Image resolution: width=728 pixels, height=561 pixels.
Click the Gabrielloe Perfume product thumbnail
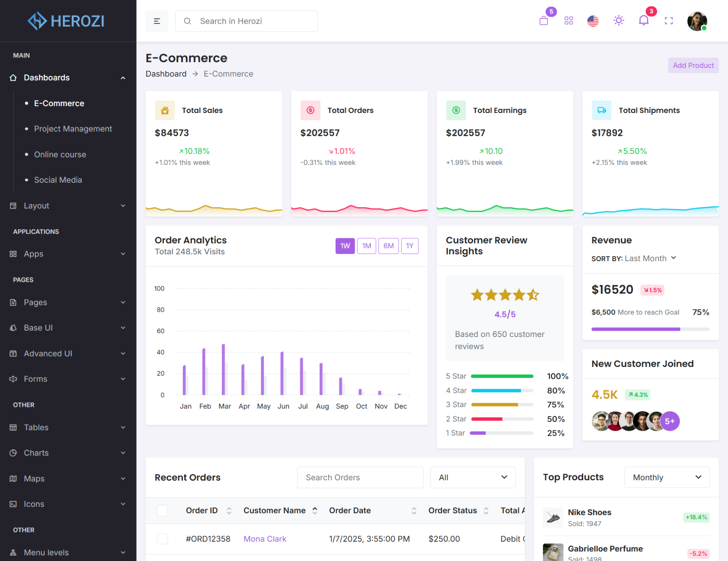click(553, 553)
